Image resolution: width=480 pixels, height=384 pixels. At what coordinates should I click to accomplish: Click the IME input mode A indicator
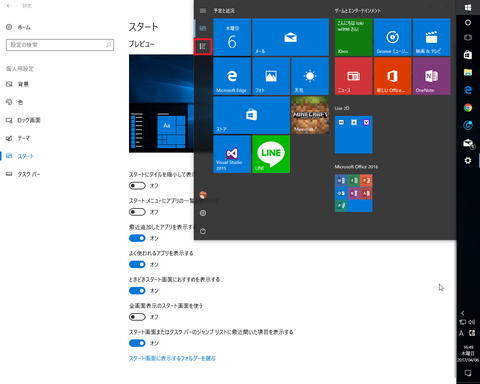[x=462, y=333]
